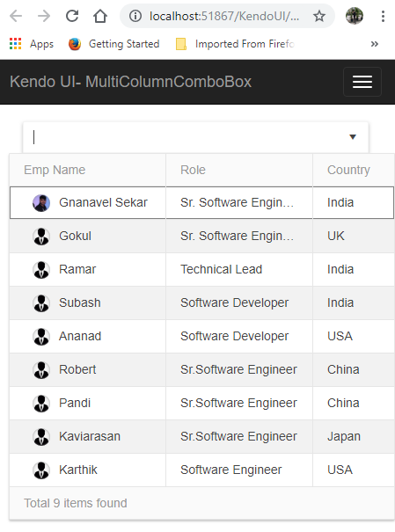Reload the page with refresh icon
The width and height of the screenshot is (395, 532).
(72, 16)
